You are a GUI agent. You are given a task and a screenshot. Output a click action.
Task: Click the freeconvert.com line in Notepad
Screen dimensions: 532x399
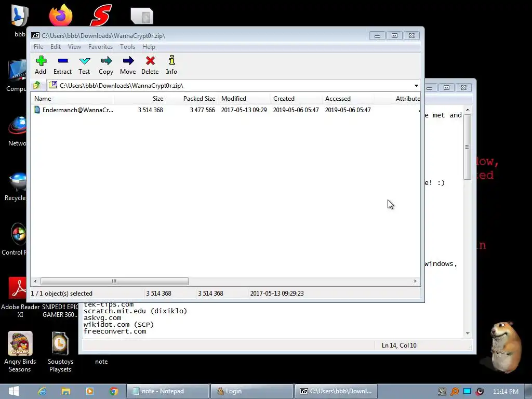point(115,331)
